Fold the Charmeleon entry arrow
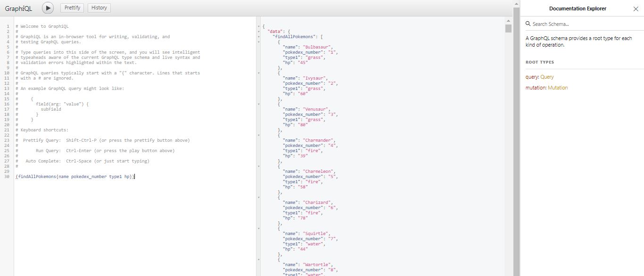Viewport: 644px width, 276px height. pyautogui.click(x=259, y=166)
